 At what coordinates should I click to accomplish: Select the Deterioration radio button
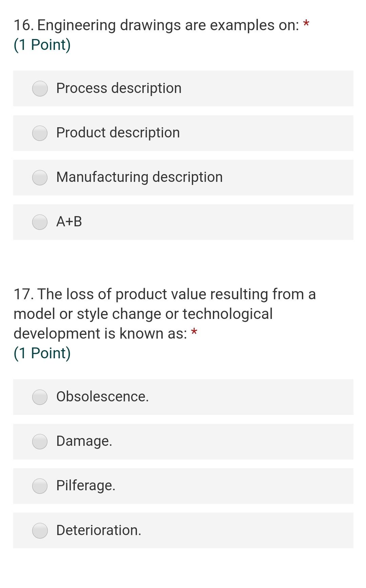(x=40, y=530)
